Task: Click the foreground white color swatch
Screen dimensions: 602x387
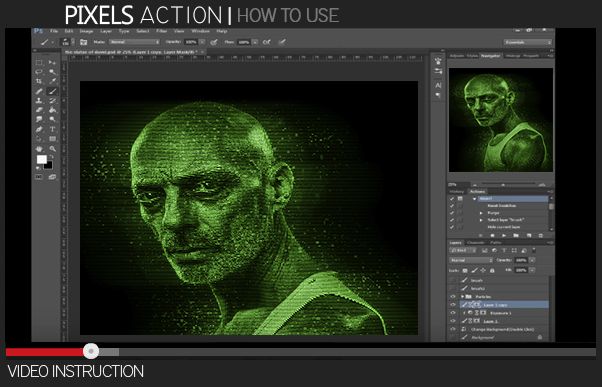Action: pyautogui.click(x=41, y=159)
